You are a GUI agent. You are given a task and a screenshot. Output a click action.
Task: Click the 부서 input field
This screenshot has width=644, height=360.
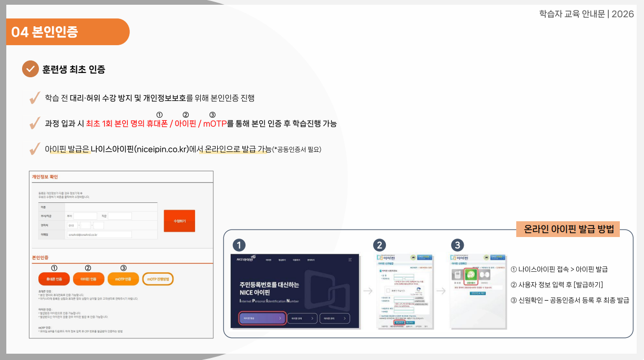pos(85,215)
